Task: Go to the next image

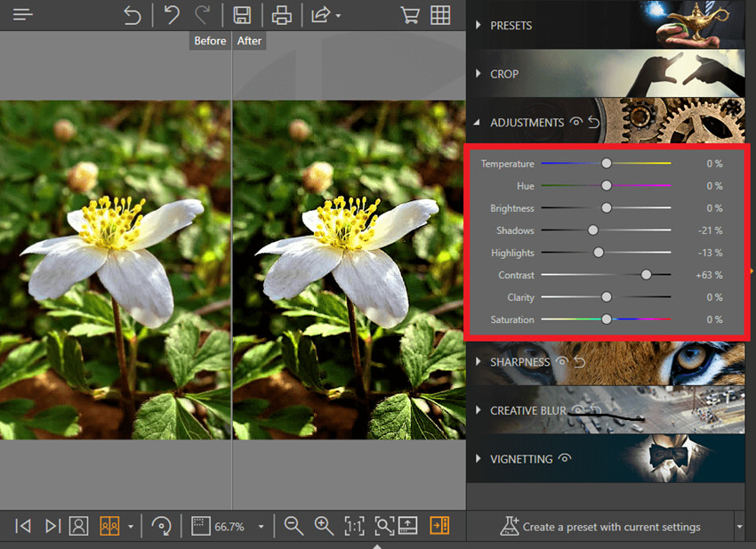Action: point(52,526)
